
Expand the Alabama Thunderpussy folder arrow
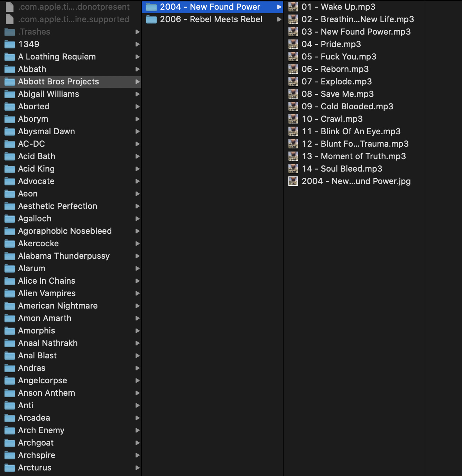[x=137, y=256]
